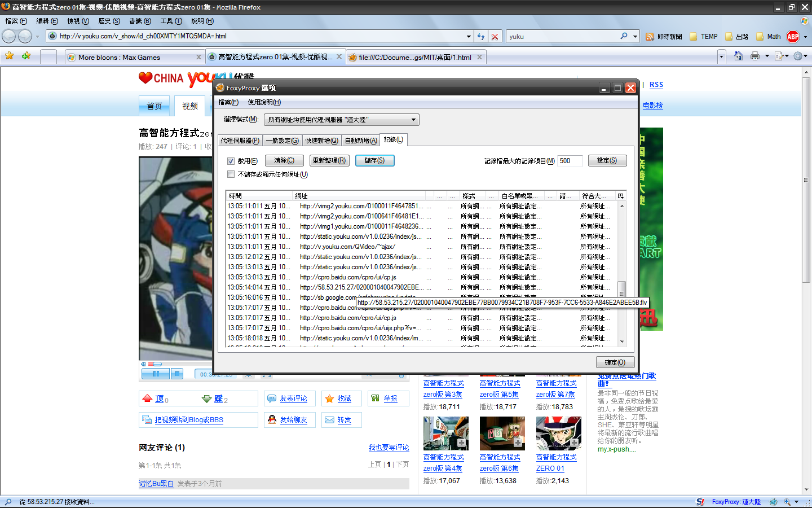Switch to 代理伺服器 tab in FoxyProxy
The image size is (812, 508).
[240, 141]
